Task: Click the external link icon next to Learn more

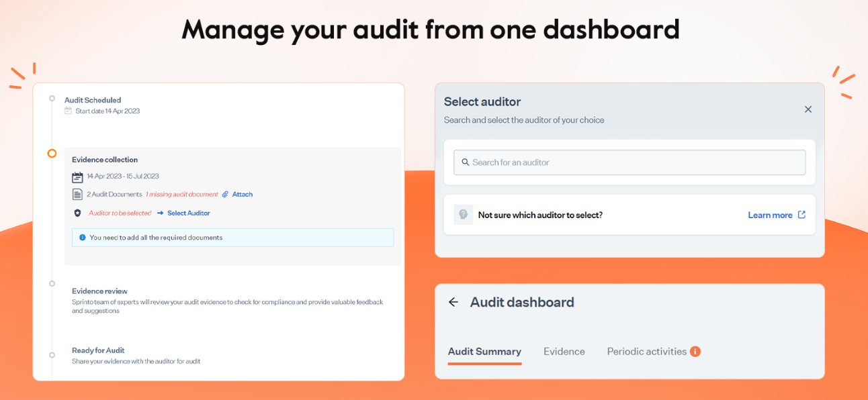Action: pyautogui.click(x=801, y=214)
